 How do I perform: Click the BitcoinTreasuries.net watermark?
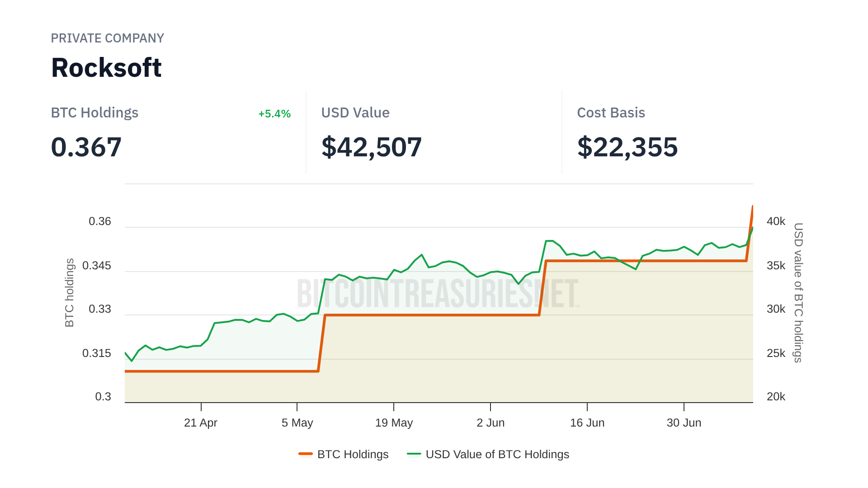click(x=438, y=294)
